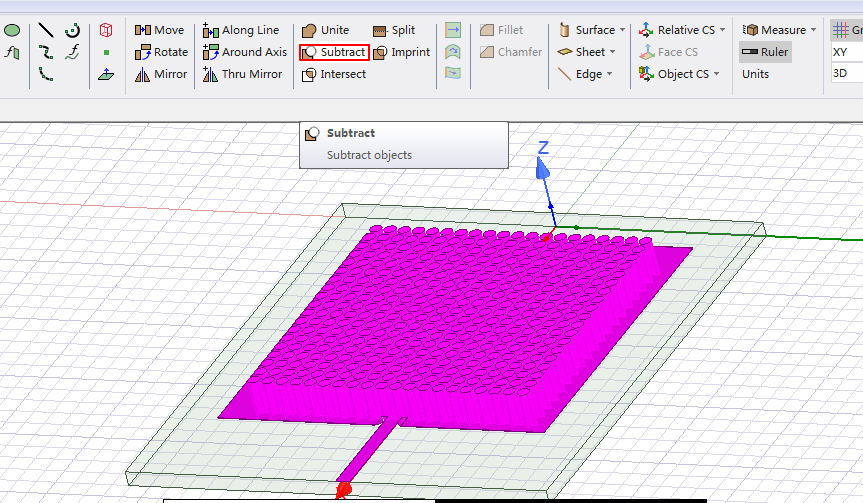Unite the selected objects
The width and height of the screenshot is (863, 503).
[x=325, y=30]
